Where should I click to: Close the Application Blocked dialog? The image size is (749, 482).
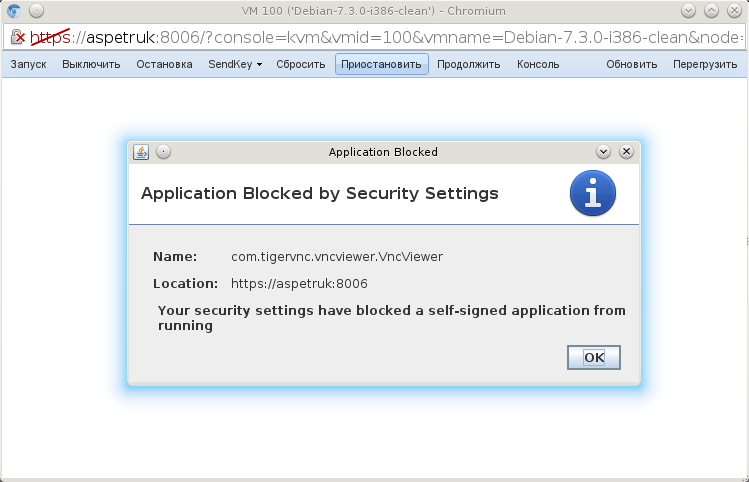point(626,152)
